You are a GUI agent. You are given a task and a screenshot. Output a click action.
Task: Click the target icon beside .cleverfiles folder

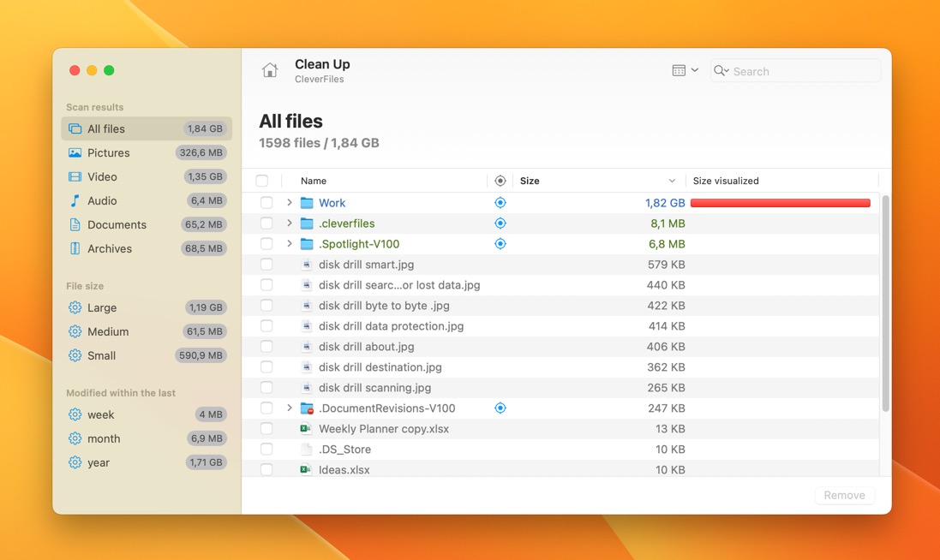tap(500, 223)
